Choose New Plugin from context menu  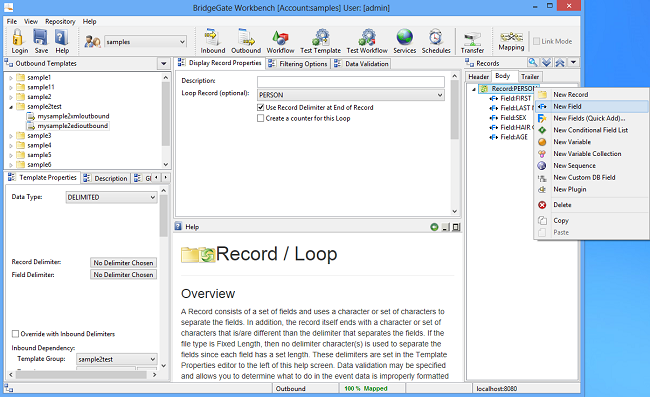click(x=570, y=189)
